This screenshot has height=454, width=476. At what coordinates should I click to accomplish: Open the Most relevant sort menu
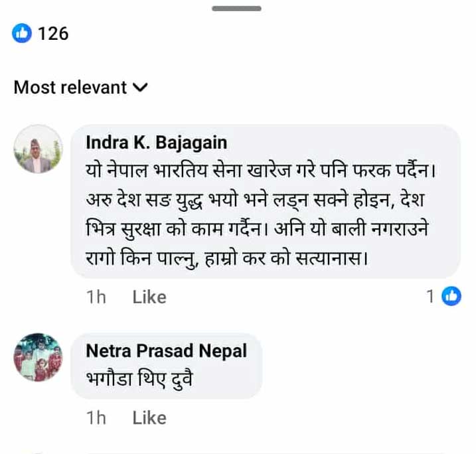[70, 87]
